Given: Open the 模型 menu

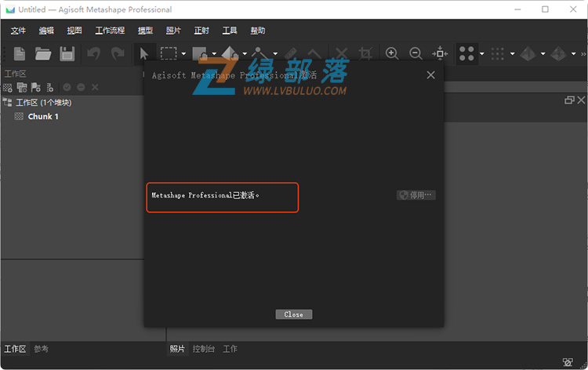Looking at the screenshot, I should coord(145,31).
